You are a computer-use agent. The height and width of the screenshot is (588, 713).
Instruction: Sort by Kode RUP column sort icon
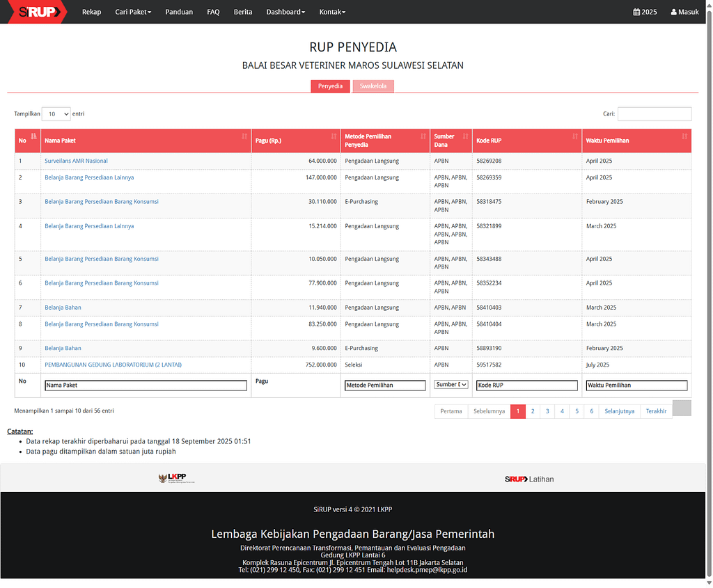[x=574, y=136]
